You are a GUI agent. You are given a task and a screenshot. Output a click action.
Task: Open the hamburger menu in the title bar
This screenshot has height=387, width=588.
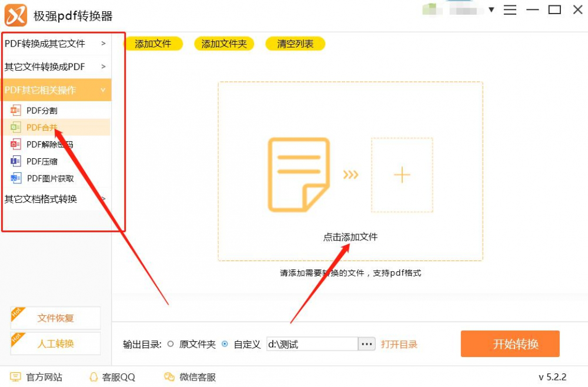(510, 10)
